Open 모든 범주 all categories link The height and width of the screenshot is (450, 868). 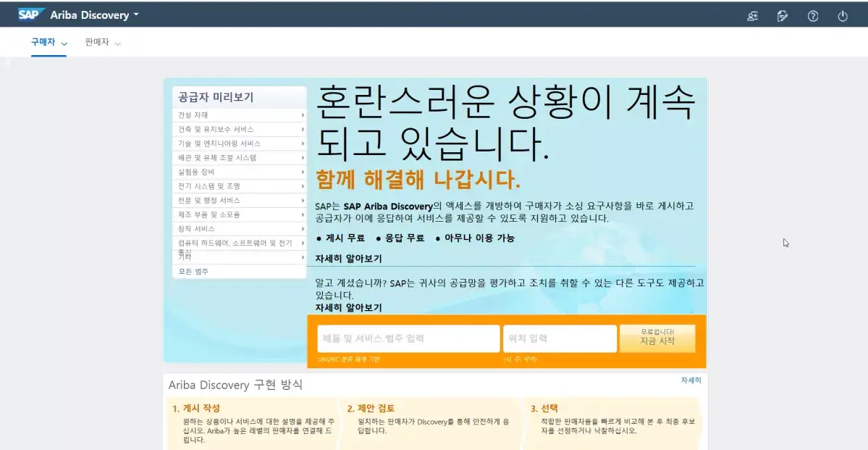(193, 272)
